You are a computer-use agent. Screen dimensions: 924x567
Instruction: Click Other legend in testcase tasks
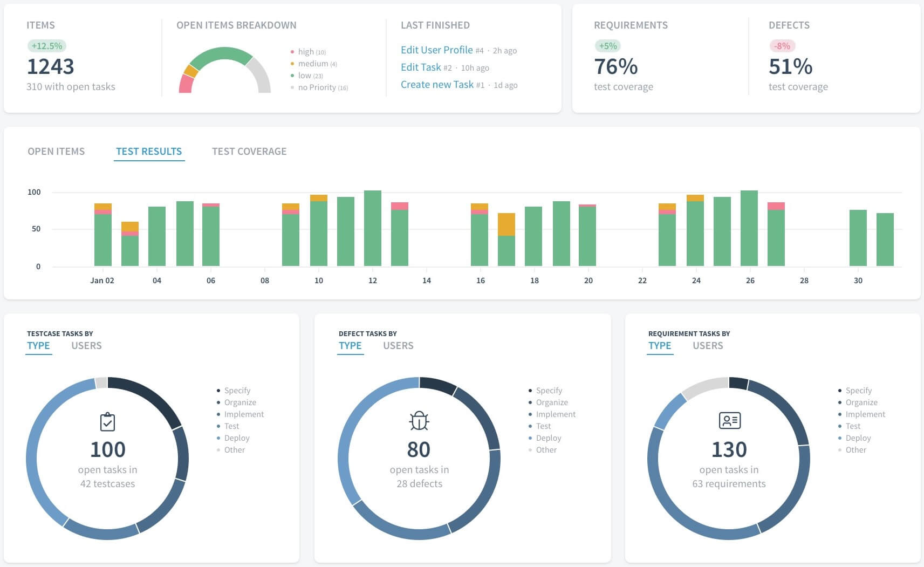[x=231, y=450]
